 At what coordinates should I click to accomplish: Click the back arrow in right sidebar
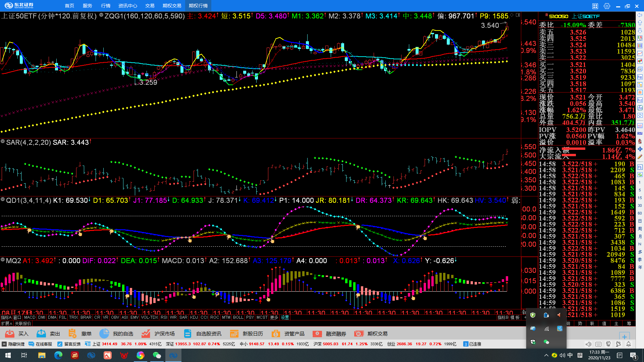point(640,15)
